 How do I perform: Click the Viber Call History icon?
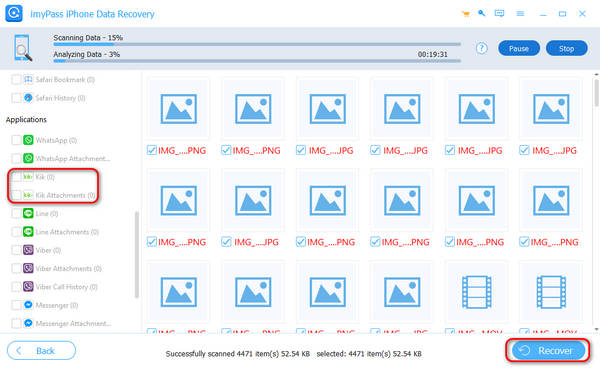[28, 287]
